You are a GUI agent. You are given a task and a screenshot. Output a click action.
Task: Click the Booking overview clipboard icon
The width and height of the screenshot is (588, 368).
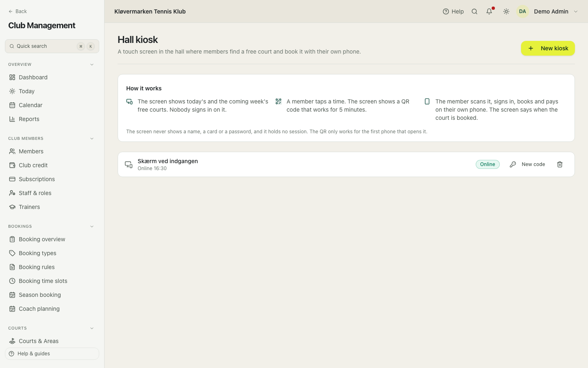tap(12, 239)
